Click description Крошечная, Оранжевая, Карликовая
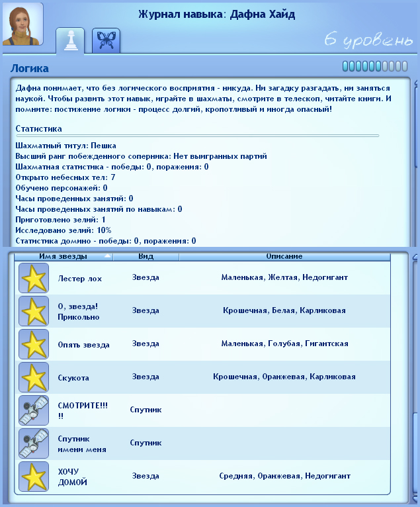 (x=284, y=377)
